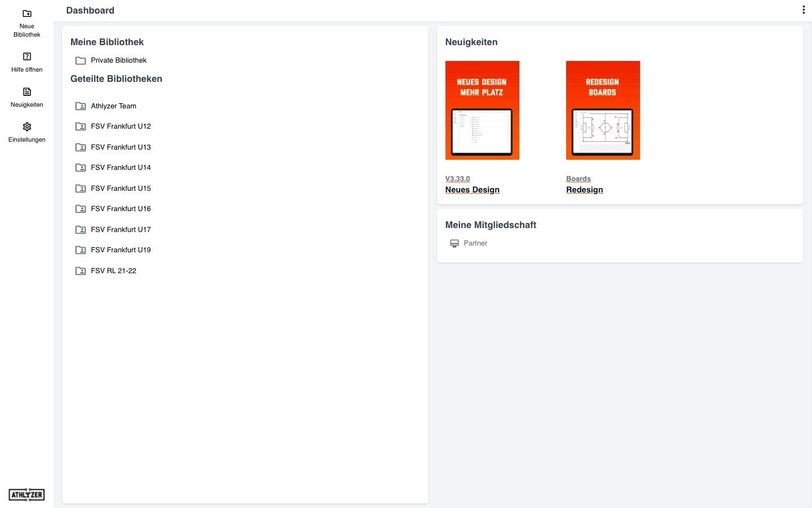This screenshot has height=508, width=812.
Task: Open Private Bibliothek library
Action: click(x=118, y=60)
